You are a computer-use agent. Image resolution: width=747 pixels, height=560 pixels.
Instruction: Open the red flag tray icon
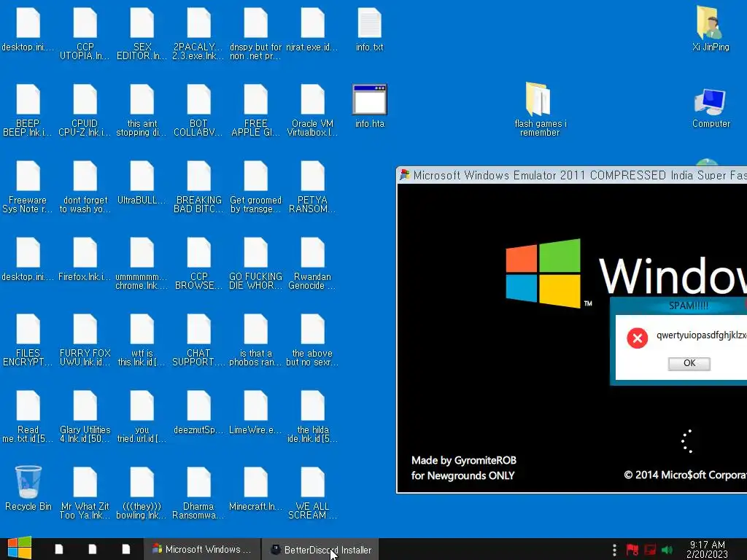[632, 550]
